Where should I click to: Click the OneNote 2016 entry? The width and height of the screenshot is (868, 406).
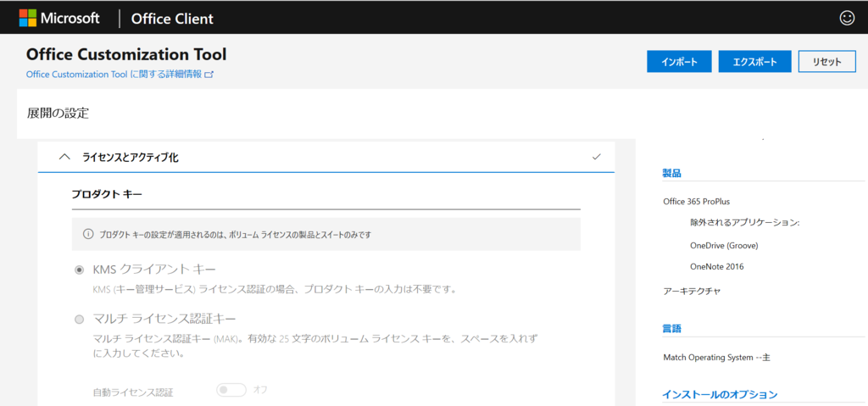pos(717,266)
